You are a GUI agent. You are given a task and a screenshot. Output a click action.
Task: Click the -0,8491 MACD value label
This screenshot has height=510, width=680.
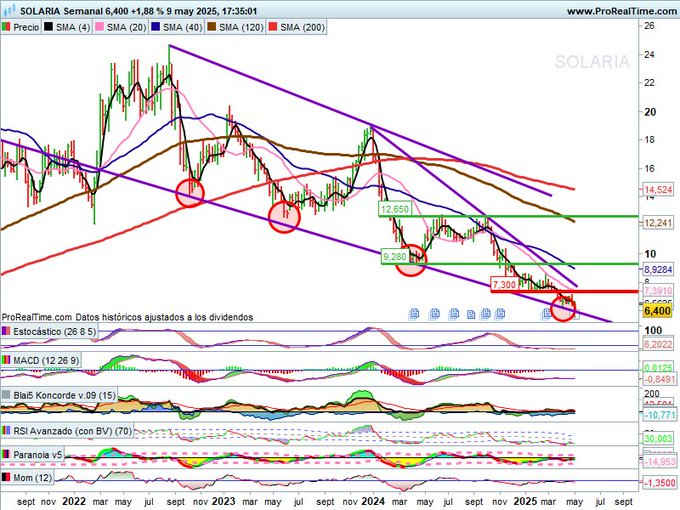[x=659, y=379]
